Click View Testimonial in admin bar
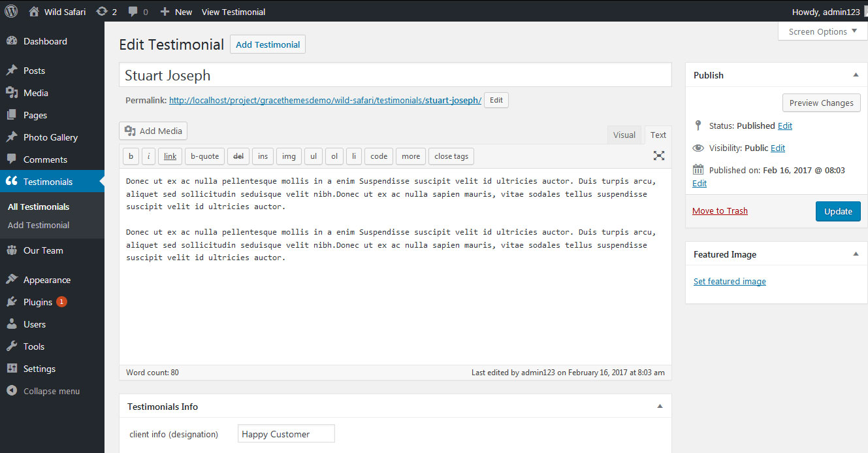 click(x=233, y=12)
